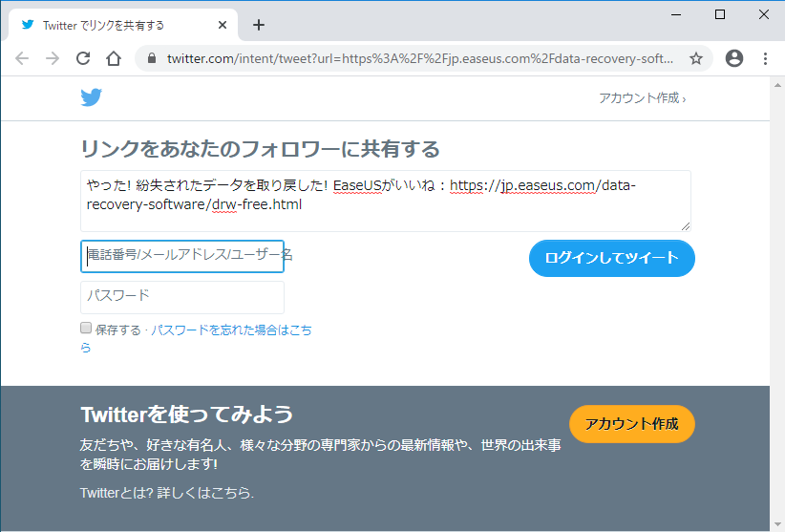The image size is (785, 532).
Task: Open a new tab with the plus button
Action: coord(258,25)
